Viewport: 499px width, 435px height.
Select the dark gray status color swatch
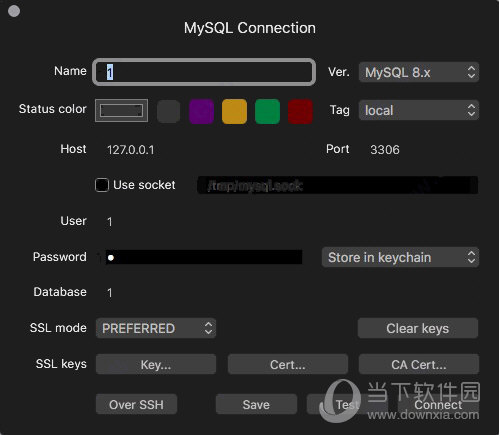pos(168,111)
